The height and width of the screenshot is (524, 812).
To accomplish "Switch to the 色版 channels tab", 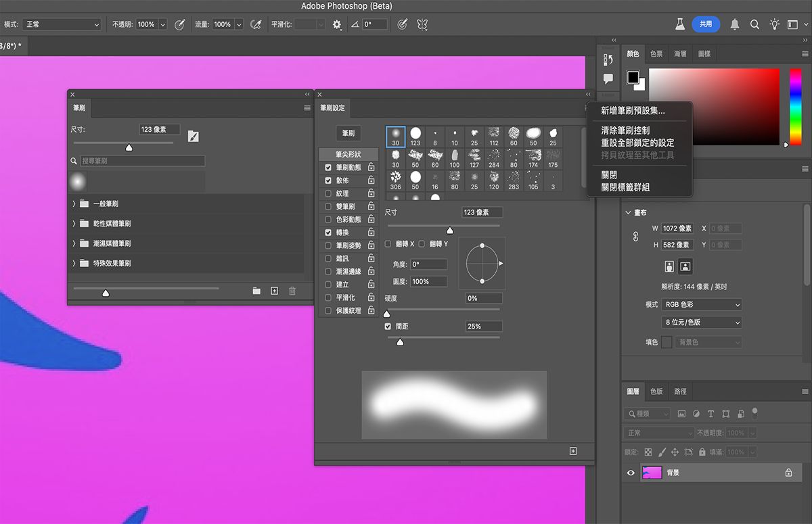I will click(x=656, y=391).
